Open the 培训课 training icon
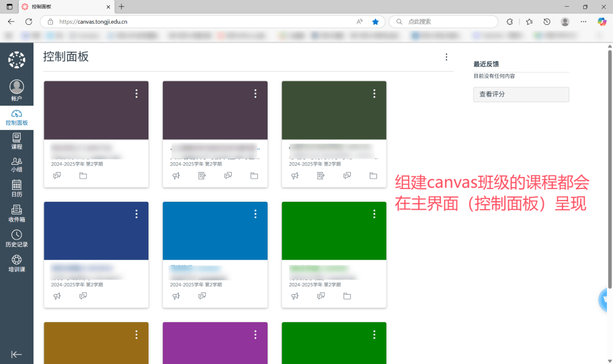The height and width of the screenshot is (364, 613). pyautogui.click(x=16, y=263)
